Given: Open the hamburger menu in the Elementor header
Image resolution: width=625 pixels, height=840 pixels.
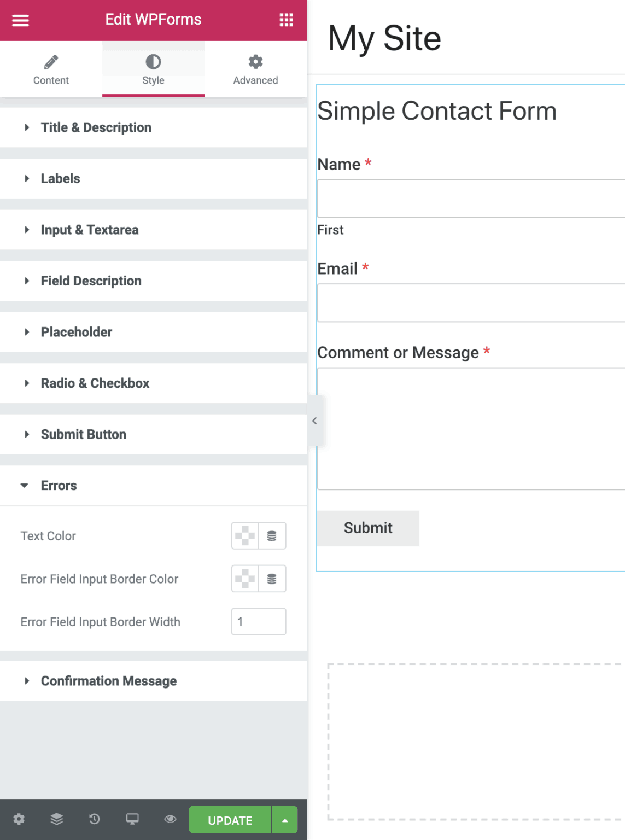Looking at the screenshot, I should (20, 20).
